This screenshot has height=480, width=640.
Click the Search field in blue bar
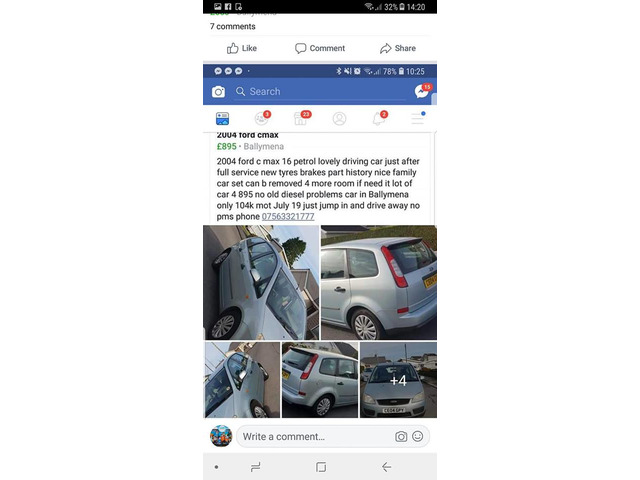pyautogui.click(x=320, y=91)
